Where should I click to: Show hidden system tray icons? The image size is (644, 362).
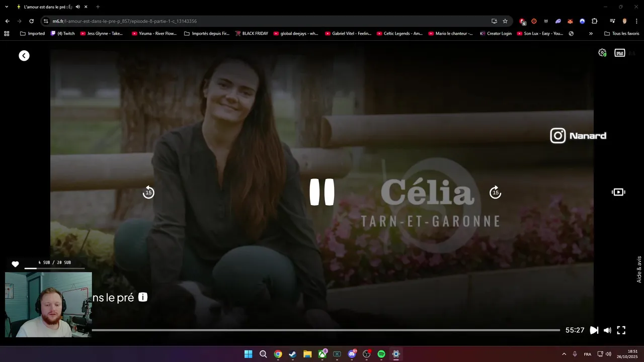coord(564,354)
